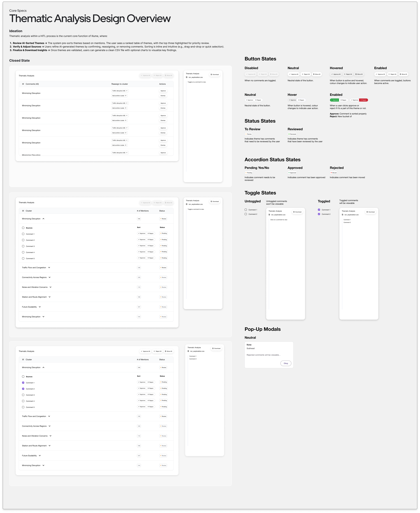Uncheck Comment 1 under Toggled toggle state
The height and width of the screenshot is (513, 420).
(x=319, y=210)
